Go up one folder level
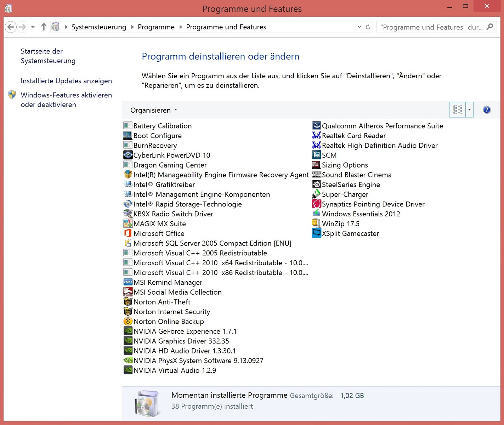 click(44, 27)
